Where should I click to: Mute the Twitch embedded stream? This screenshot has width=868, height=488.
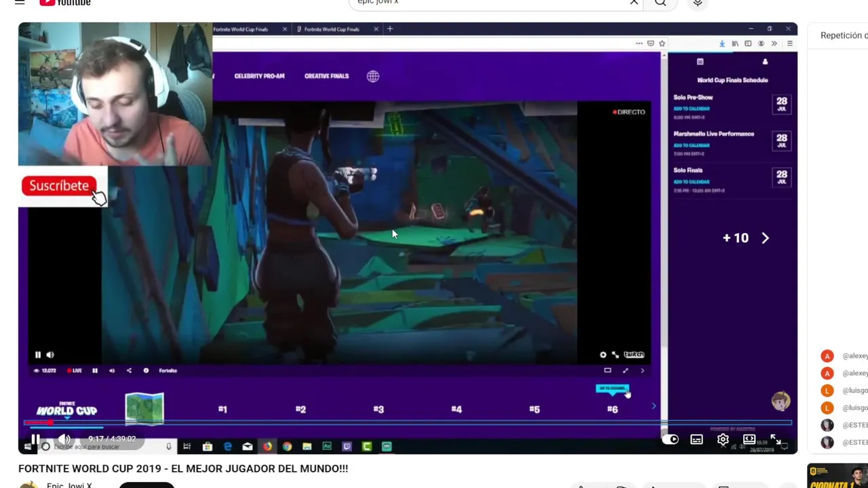[x=50, y=354]
